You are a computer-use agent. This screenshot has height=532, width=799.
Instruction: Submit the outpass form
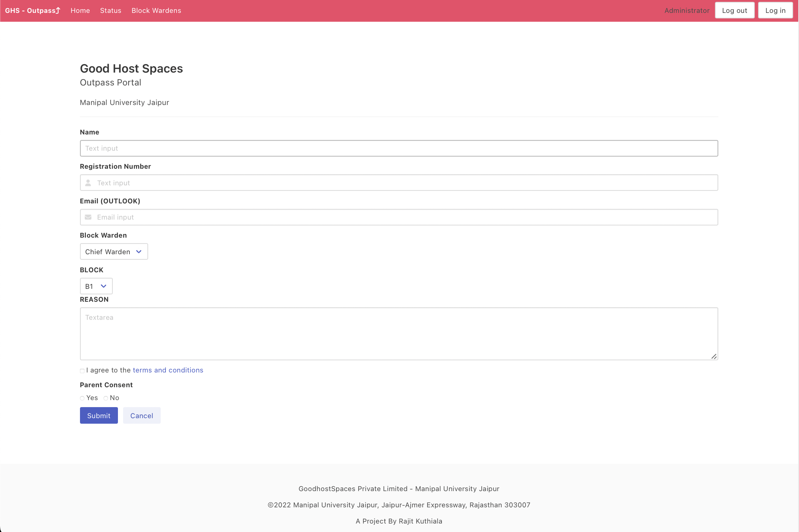pos(98,415)
